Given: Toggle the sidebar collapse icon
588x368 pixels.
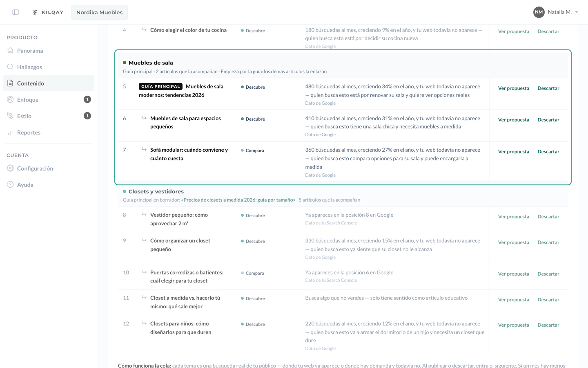Looking at the screenshot, I should click(16, 12).
